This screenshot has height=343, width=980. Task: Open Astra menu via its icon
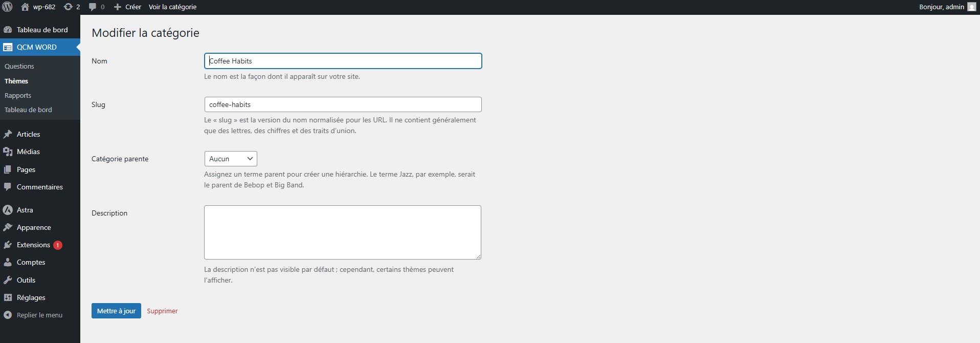[x=8, y=210]
